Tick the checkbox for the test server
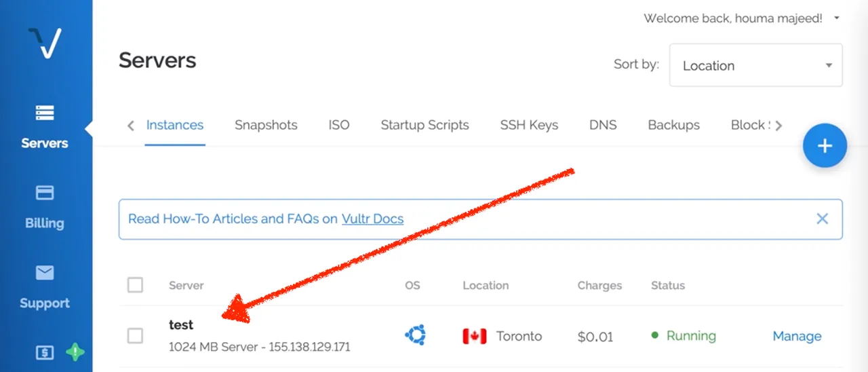 (136, 336)
